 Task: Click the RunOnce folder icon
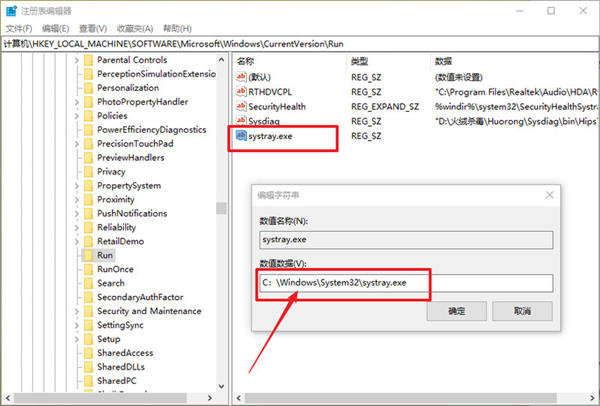click(x=88, y=269)
